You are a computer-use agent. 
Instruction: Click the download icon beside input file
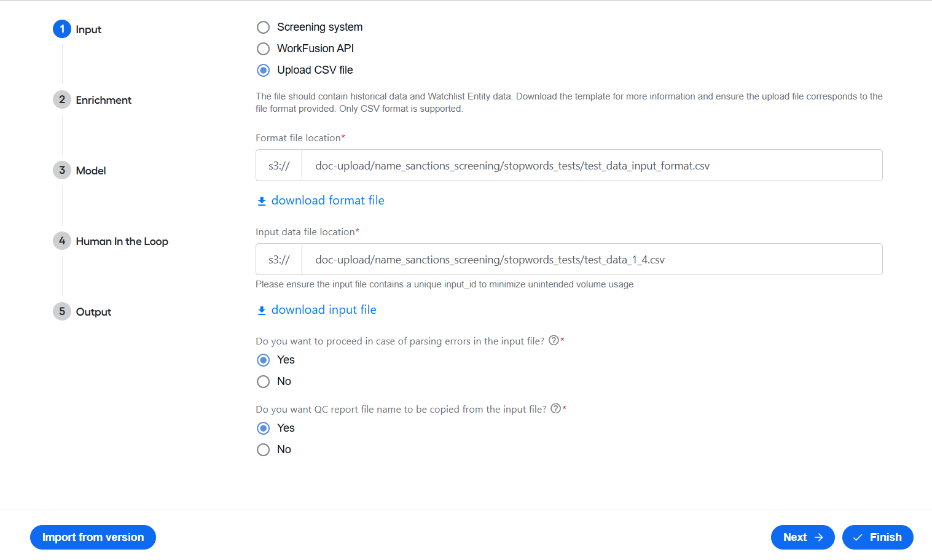(x=262, y=310)
